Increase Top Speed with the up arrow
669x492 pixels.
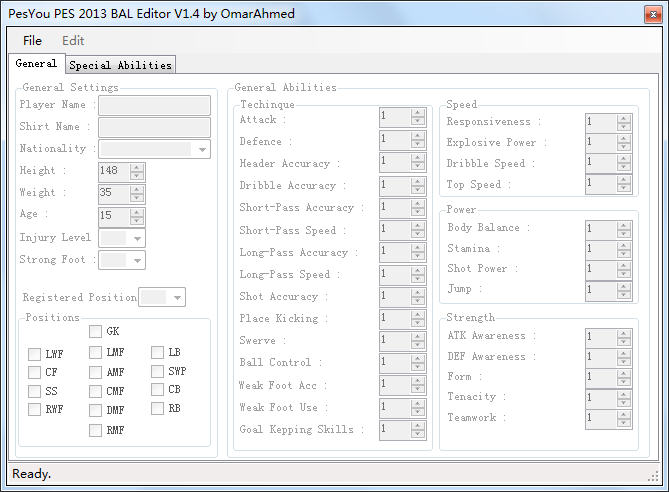pos(623,180)
